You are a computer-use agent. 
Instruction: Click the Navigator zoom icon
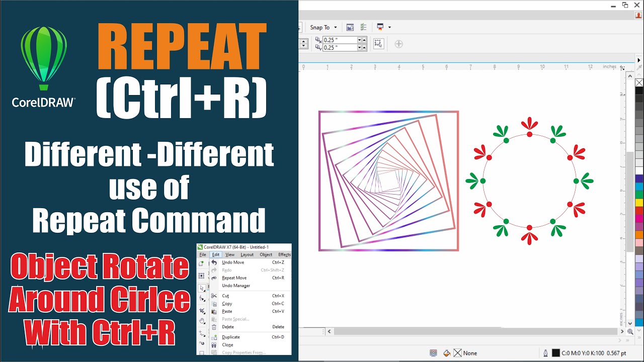[x=630, y=332]
